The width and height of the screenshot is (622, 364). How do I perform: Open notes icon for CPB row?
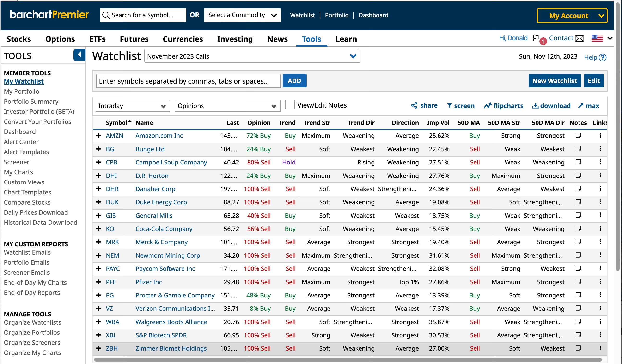tap(578, 162)
